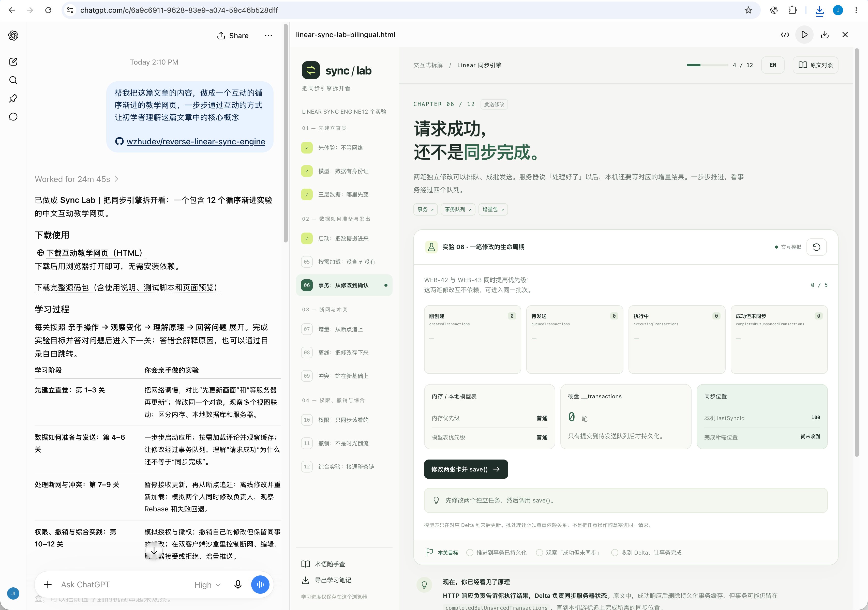Open ChatGPT logo home icon in sidebar
The height and width of the screenshot is (610, 868).
coord(13,36)
